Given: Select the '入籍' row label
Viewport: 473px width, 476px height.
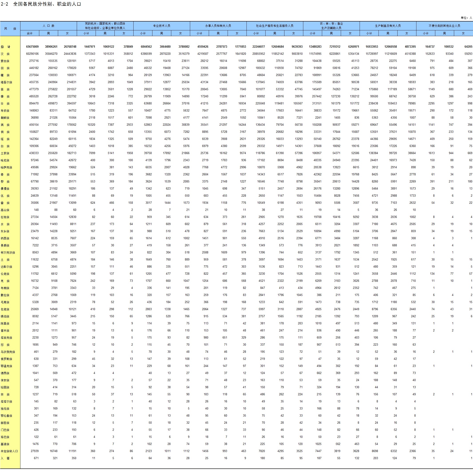Looking at the screenshot, I should click(5, 458).
